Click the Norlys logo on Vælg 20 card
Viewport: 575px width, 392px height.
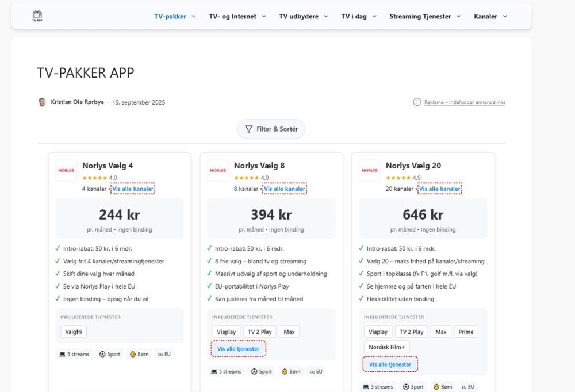370,170
